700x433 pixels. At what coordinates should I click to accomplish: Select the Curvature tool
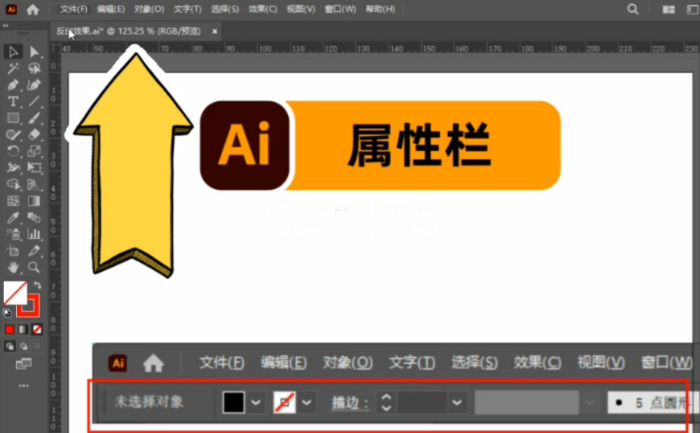tap(34, 85)
